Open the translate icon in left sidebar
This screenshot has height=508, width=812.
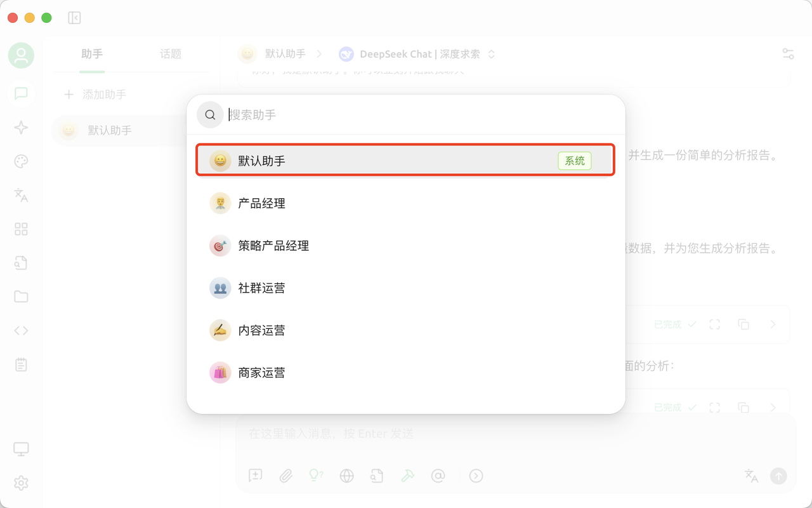21,195
